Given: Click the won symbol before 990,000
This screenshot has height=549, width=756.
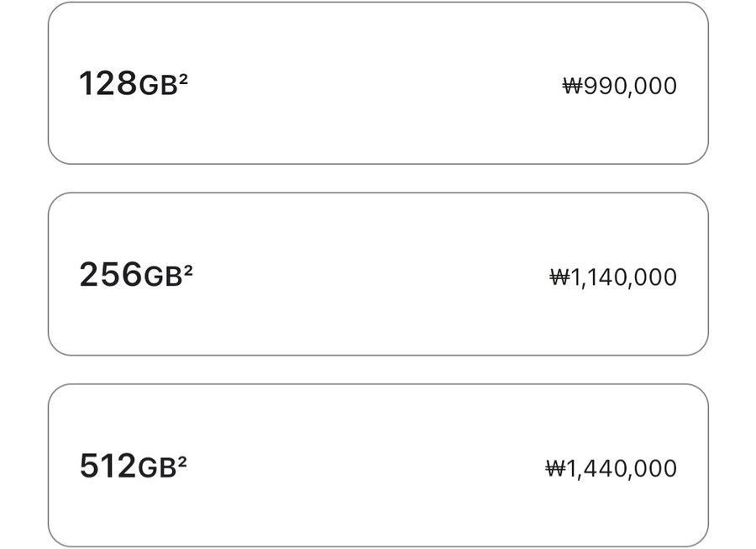Looking at the screenshot, I should point(572,87).
